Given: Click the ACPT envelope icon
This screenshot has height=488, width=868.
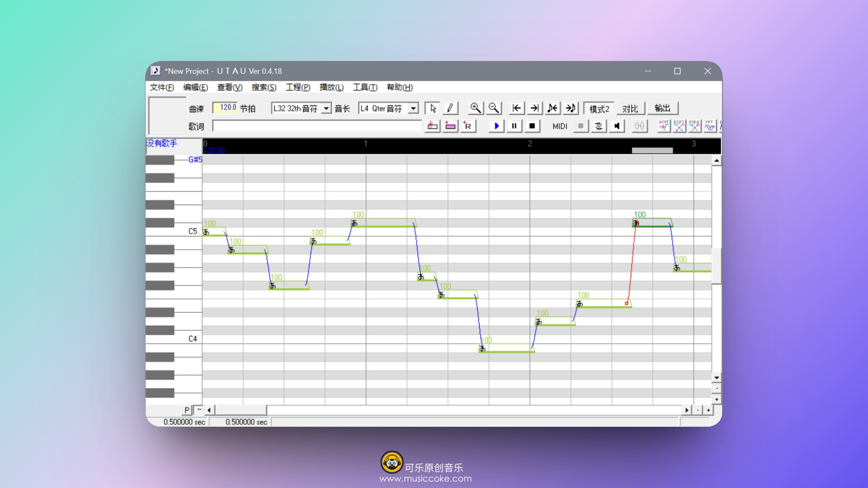Looking at the screenshot, I should [664, 126].
